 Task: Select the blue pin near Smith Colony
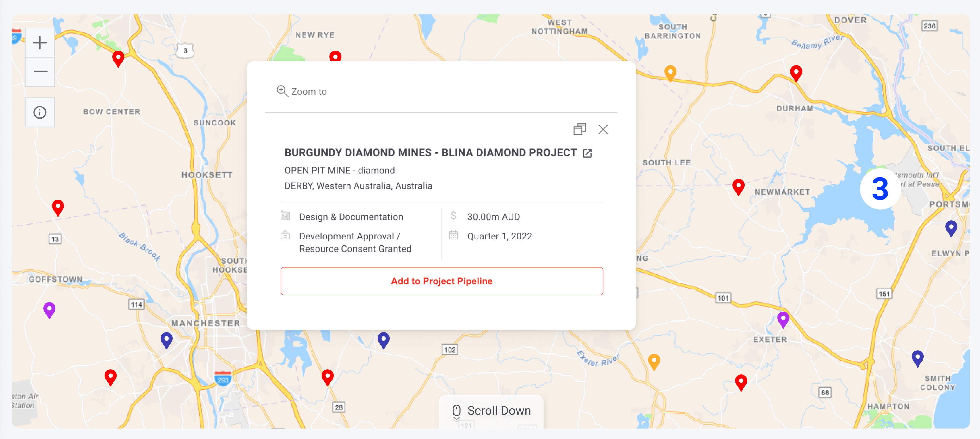point(917,357)
